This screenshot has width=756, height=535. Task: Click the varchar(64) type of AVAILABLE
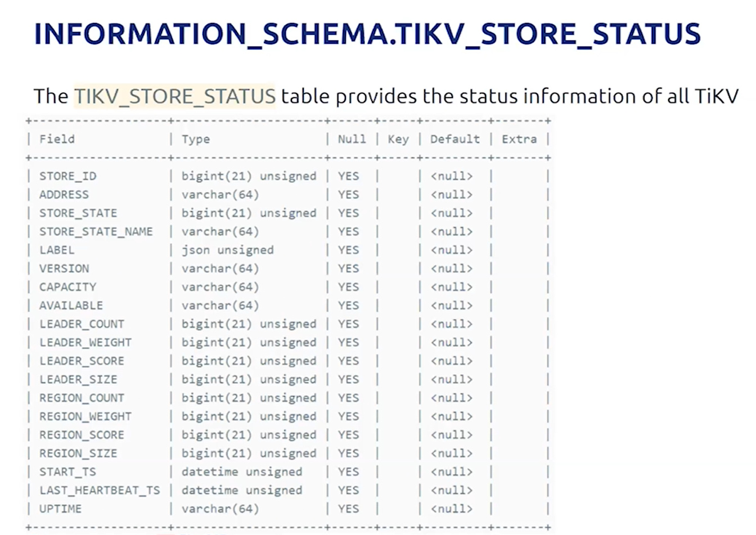click(220, 305)
